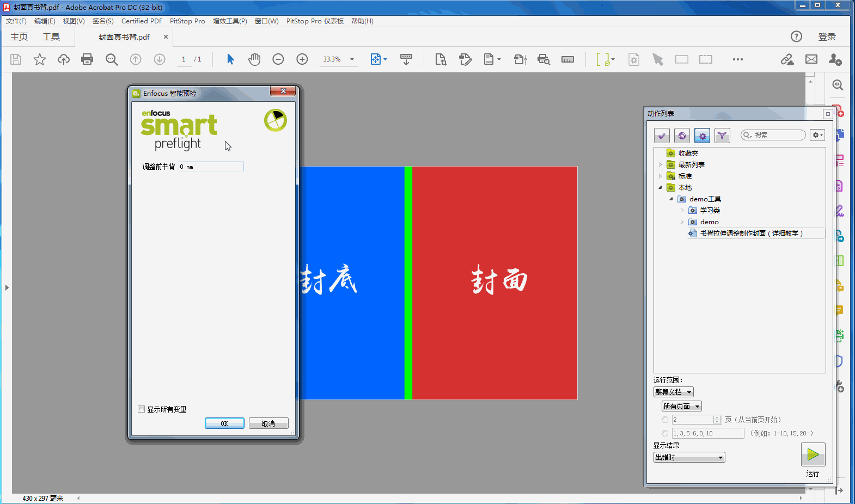Click the bookmark star icon
Screen dimensions: 855x504
click(40, 59)
